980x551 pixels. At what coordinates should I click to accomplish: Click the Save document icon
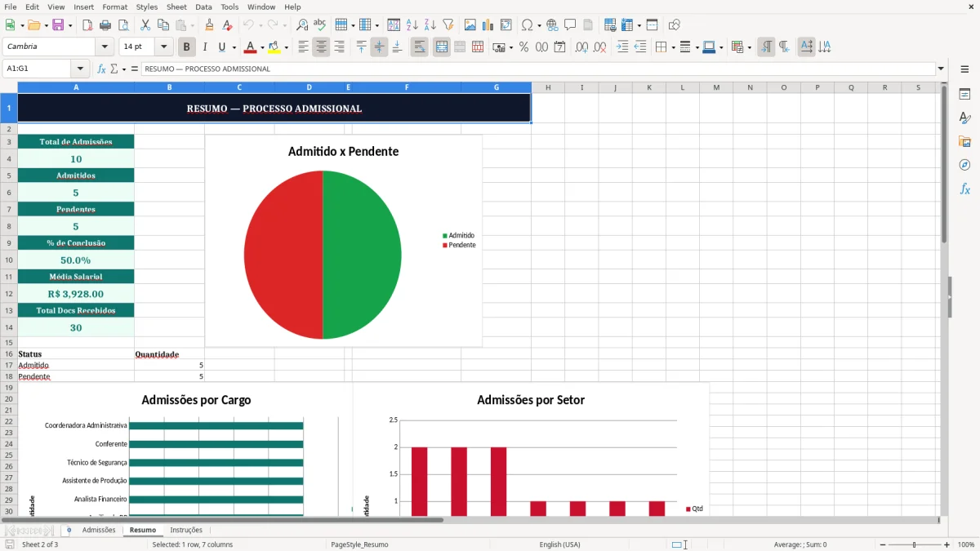tap(58, 25)
